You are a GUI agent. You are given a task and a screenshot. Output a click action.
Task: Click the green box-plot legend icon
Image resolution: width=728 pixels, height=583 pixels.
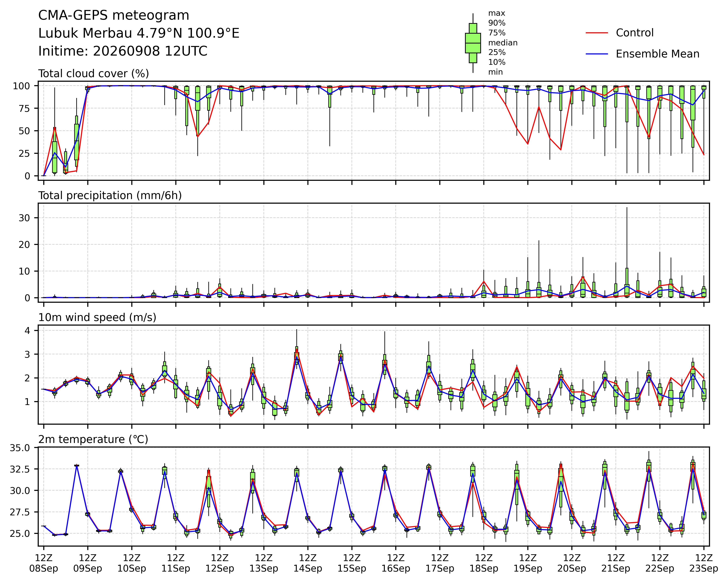[x=473, y=43]
